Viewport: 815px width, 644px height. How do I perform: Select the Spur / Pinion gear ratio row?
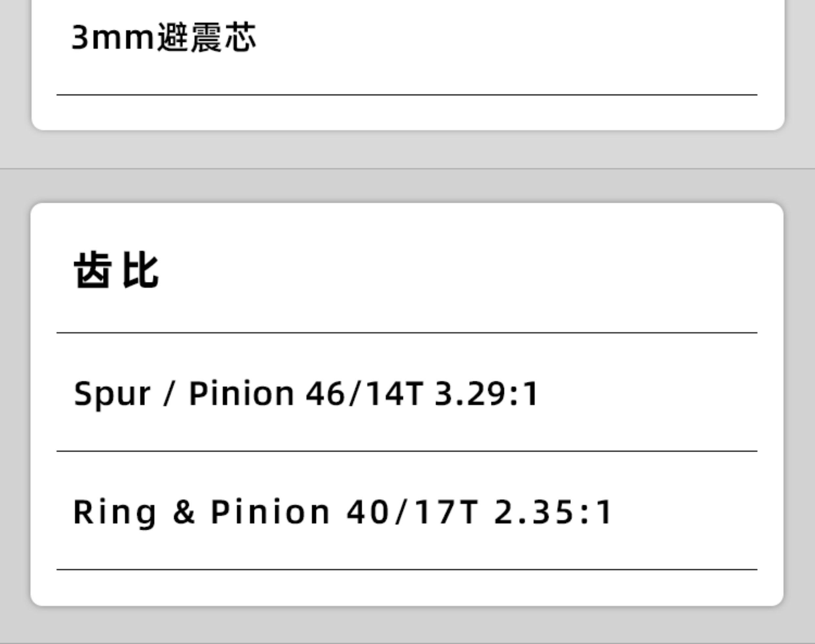pyautogui.click(x=306, y=394)
